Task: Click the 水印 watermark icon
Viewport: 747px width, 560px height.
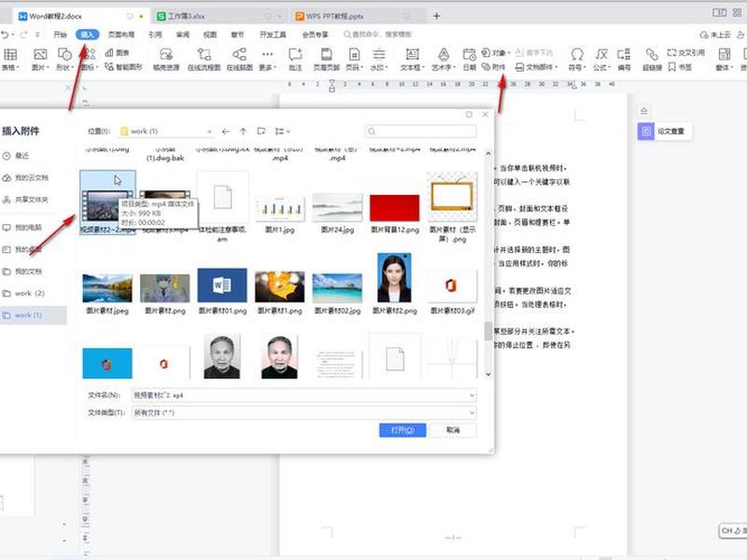Action: [379, 59]
